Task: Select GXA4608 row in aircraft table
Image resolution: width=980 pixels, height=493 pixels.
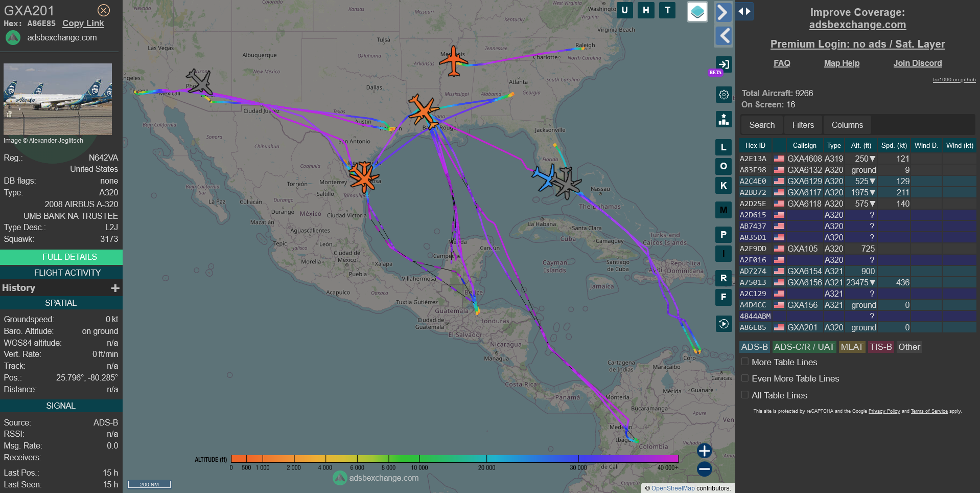Action: 857,159
